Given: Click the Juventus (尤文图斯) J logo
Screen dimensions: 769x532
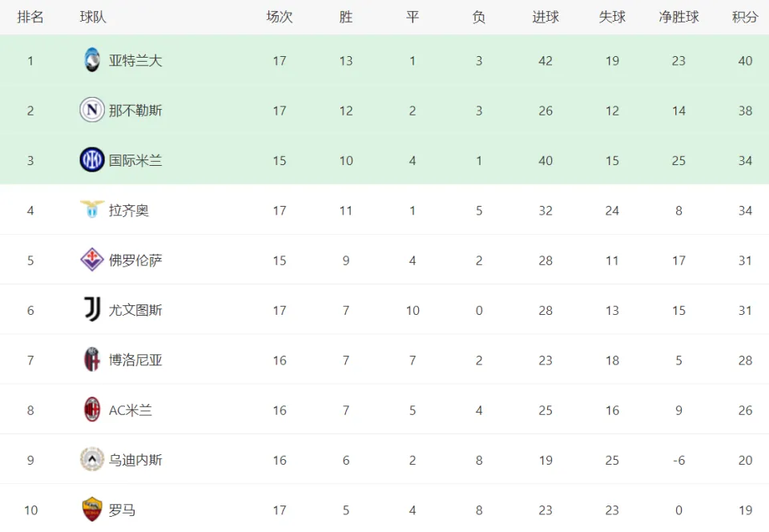Looking at the screenshot, I should pyautogui.click(x=92, y=309).
